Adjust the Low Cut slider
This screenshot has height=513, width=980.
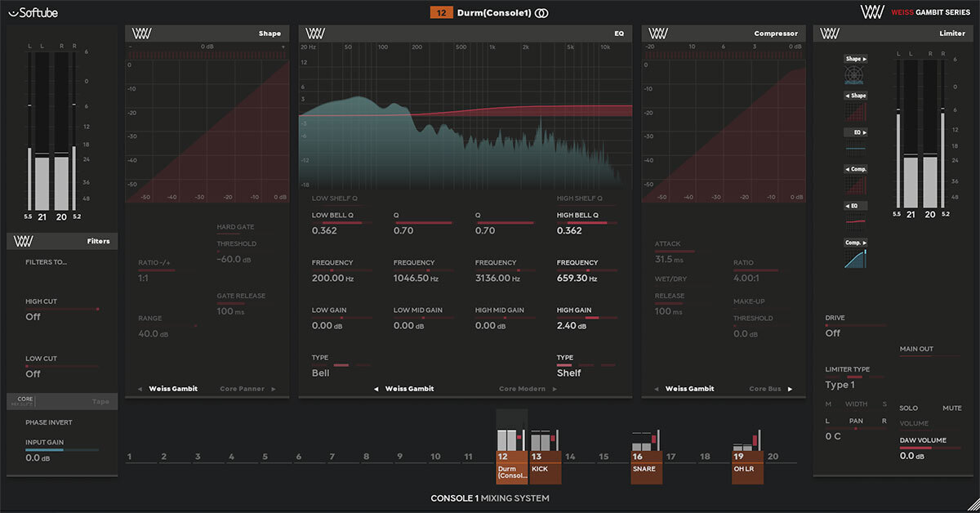(62, 367)
